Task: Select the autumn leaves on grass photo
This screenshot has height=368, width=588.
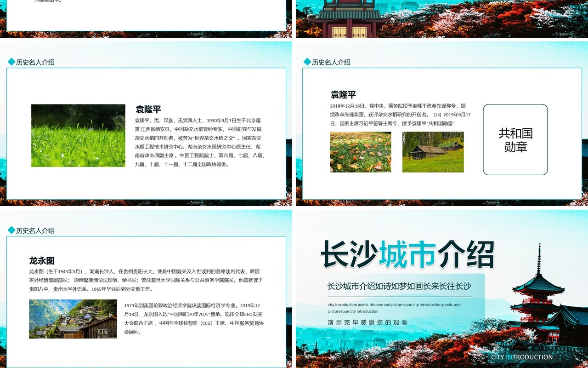Action: tap(361, 152)
